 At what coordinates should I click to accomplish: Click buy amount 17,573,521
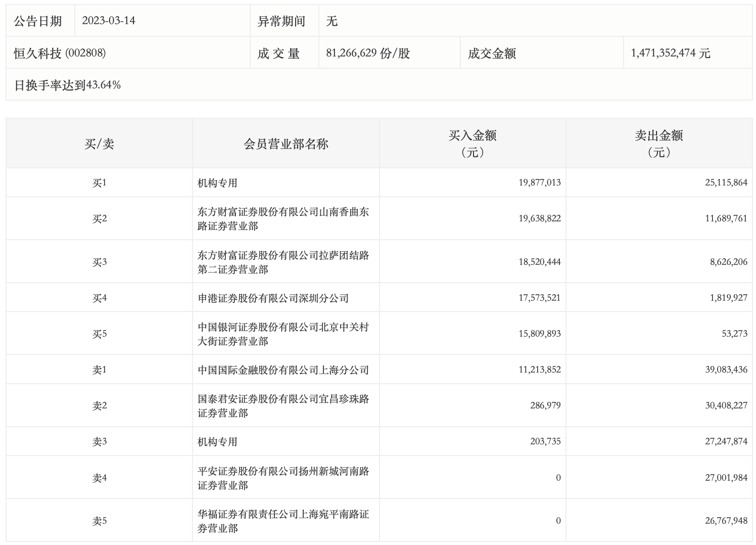(539, 298)
